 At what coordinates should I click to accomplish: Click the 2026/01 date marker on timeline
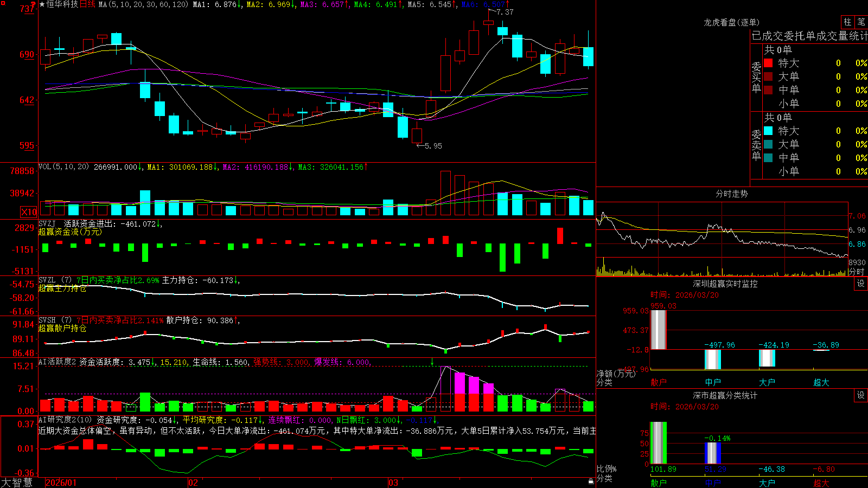pos(61,483)
